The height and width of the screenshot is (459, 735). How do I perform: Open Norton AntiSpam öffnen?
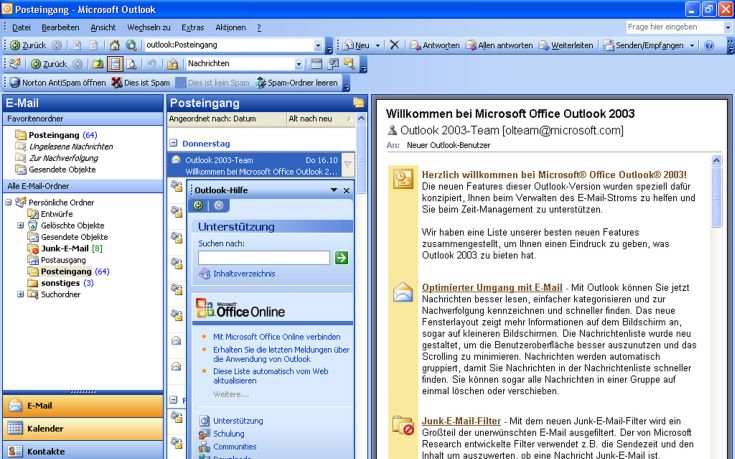[x=58, y=83]
